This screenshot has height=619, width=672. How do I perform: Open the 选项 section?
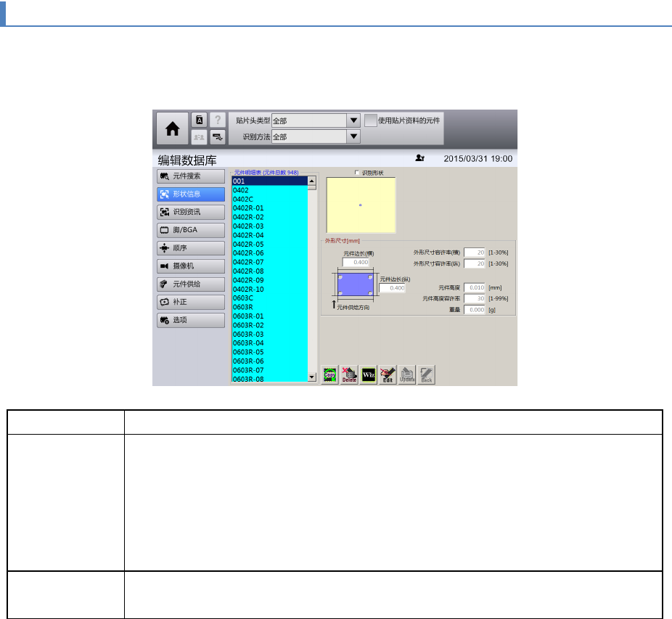pyautogui.click(x=191, y=320)
